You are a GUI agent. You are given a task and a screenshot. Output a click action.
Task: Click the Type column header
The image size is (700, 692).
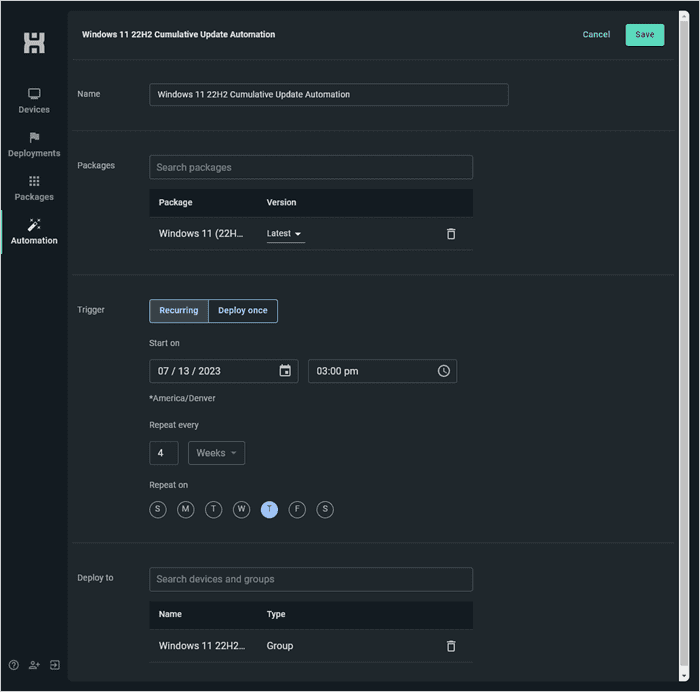(x=276, y=614)
